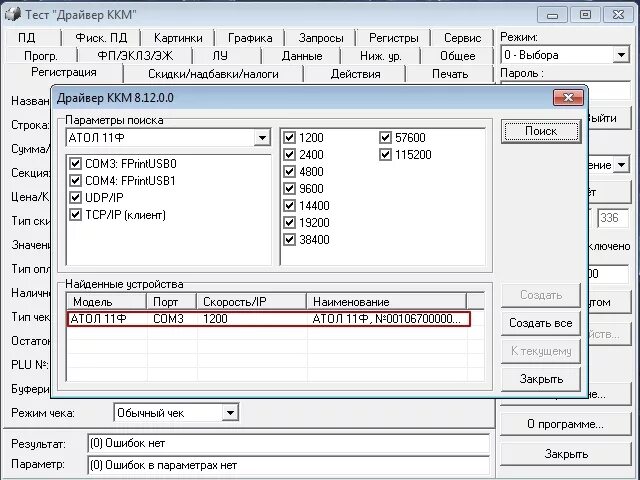Click the Наименование column header
Viewport: 640px width, 480px height.
386,302
